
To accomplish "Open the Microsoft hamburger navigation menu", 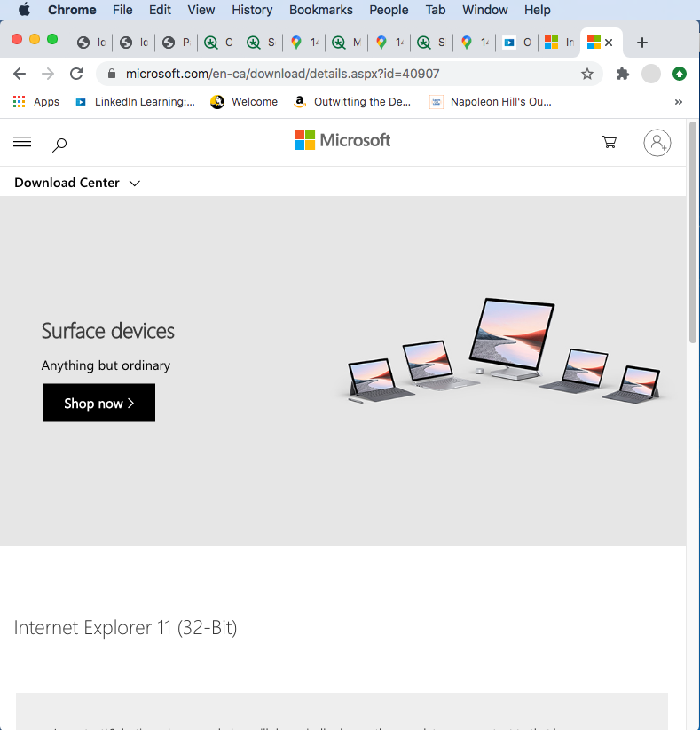I will click(x=22, y=142).
